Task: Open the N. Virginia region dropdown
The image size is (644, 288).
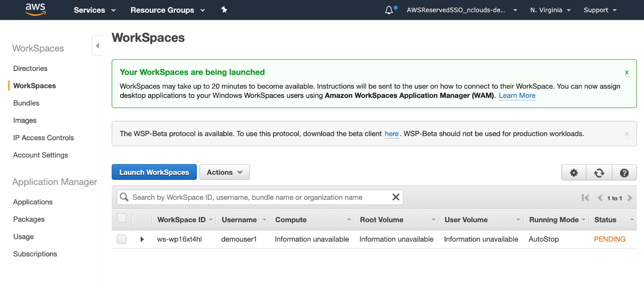Action: click(550, 10)
